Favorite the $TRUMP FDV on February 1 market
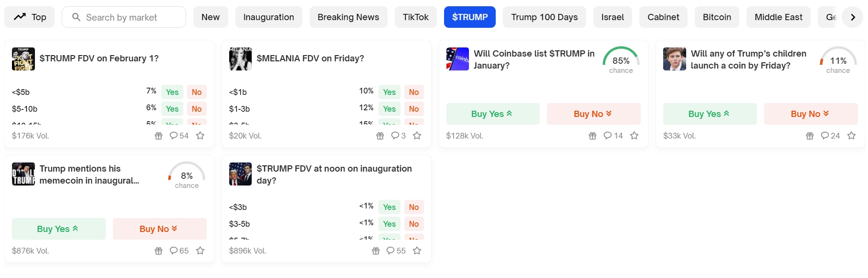This screenshot has width=868, height=278. click(200, 136)
